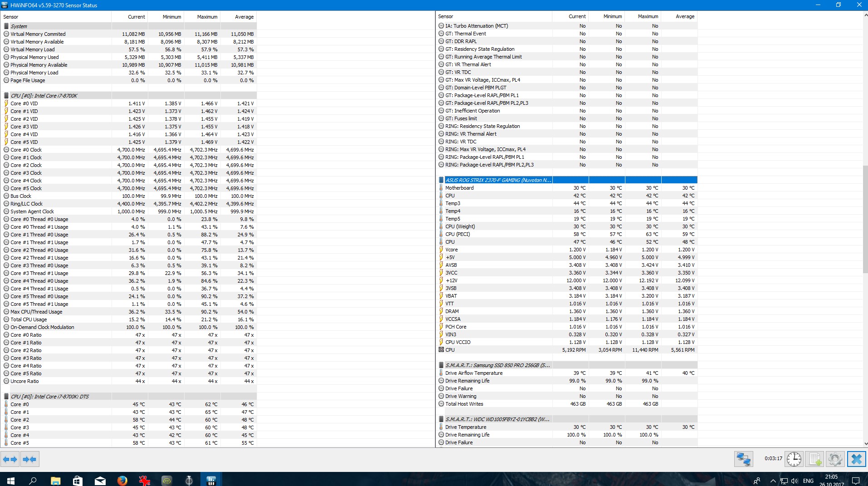Select the Physical Memory Used row

[x=129, y=57]
